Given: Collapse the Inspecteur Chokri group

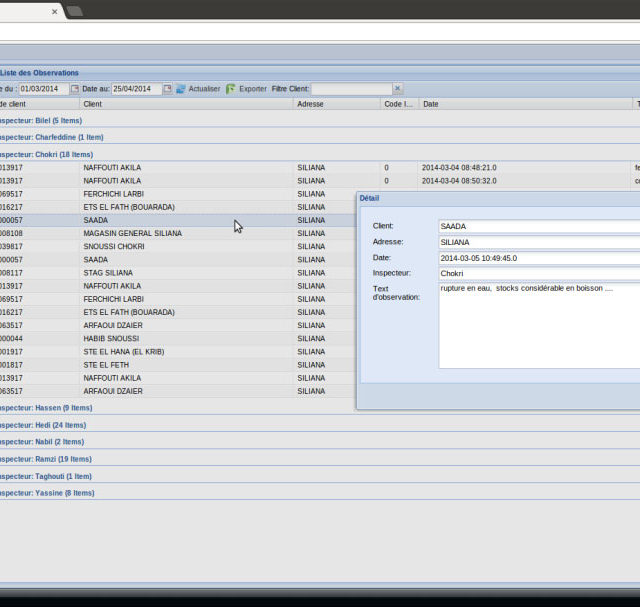Looking at the screenshot, I should [45, 154].
